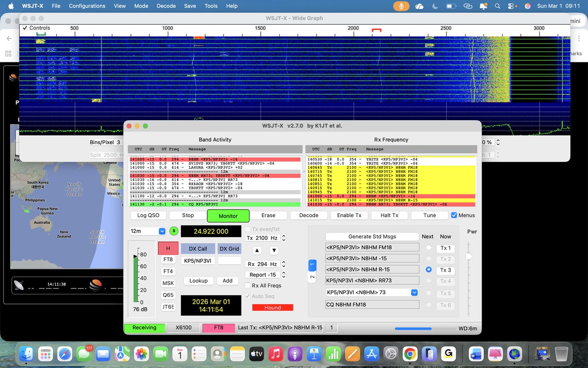Open the App Store Dock icon
This screenshot has height=368, width=588.
click(x=371, y=354)
